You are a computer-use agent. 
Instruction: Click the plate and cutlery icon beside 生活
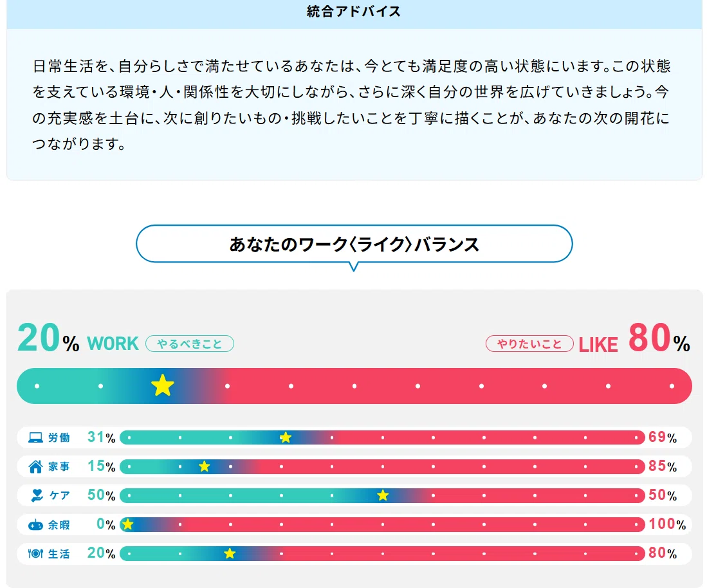coord(35,553)
